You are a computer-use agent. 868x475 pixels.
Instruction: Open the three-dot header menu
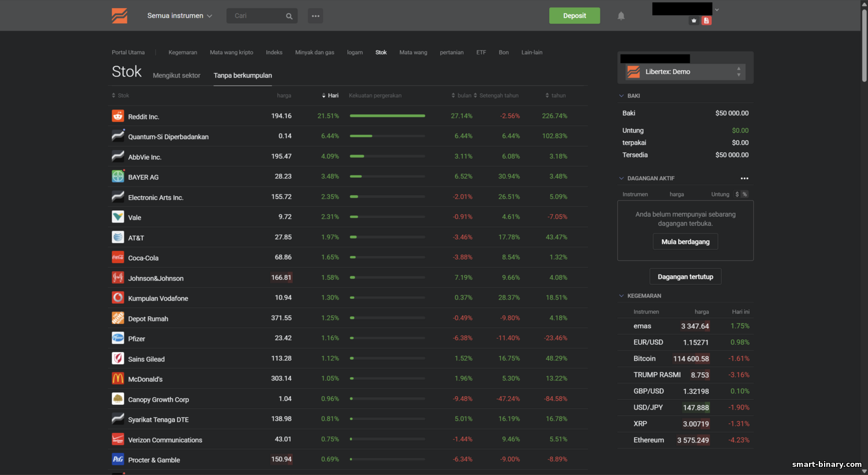315,16
